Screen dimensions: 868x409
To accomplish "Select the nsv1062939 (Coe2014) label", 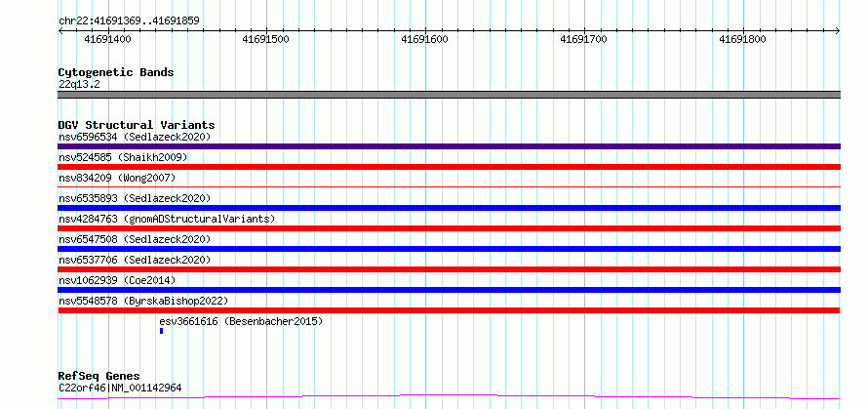I will coord(117,280).
